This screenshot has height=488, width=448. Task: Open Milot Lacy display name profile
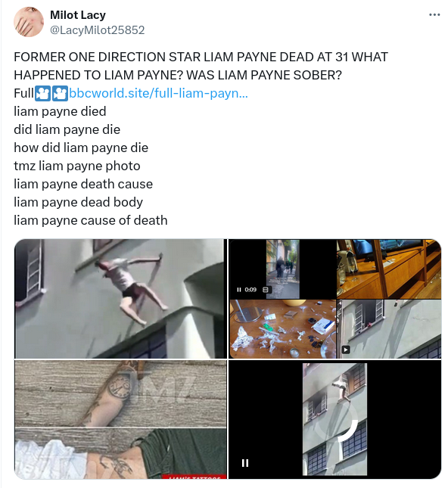(78, 14)
